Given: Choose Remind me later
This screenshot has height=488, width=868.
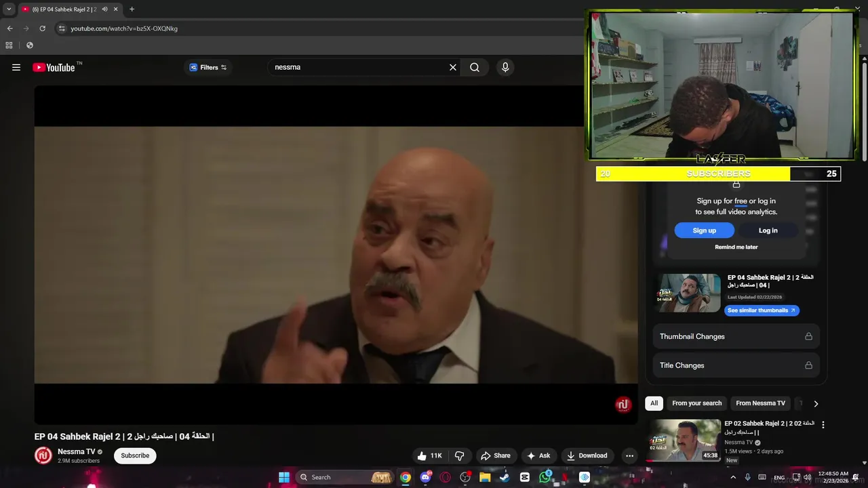Looking at the screenshot, I should (x=736, y=247).
